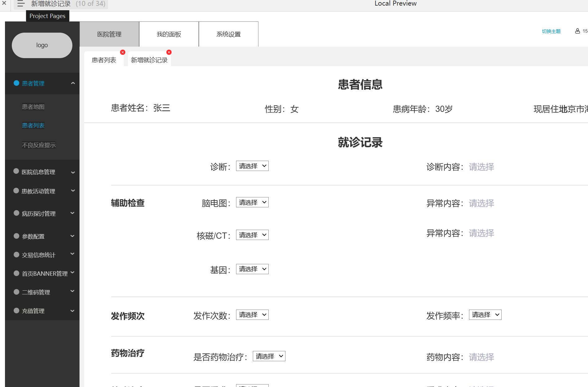Click the logo placeholder
Screen dimensions: 588x387
pyautogui.click(x=42, y=45)
